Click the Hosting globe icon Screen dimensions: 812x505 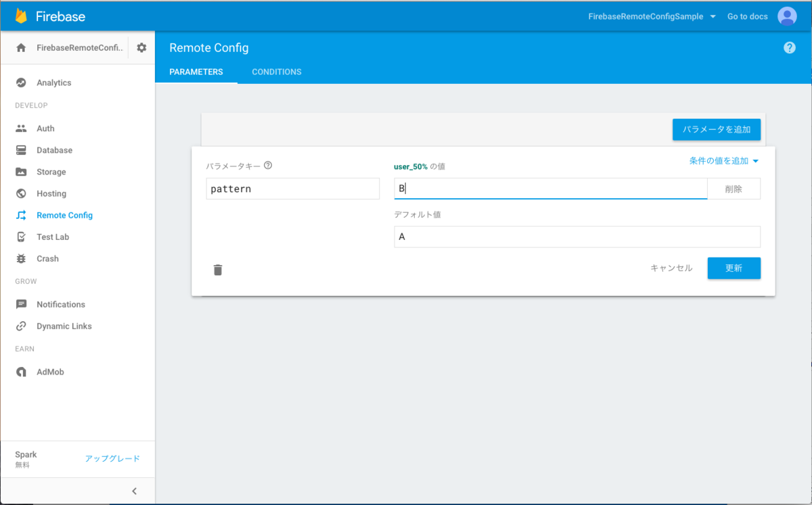21,193
